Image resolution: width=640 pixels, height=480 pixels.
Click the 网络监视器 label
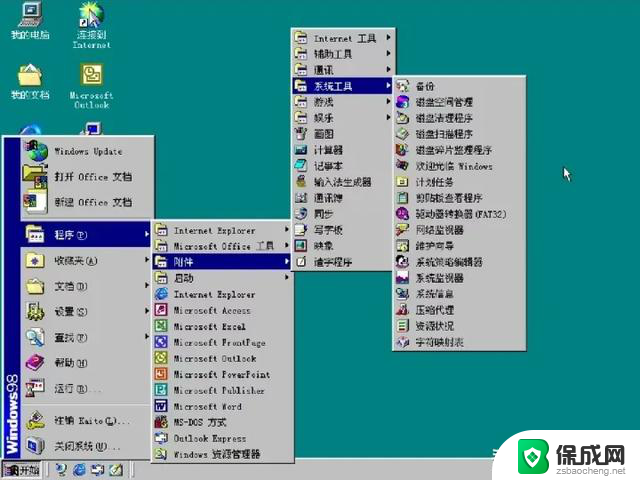439,230
